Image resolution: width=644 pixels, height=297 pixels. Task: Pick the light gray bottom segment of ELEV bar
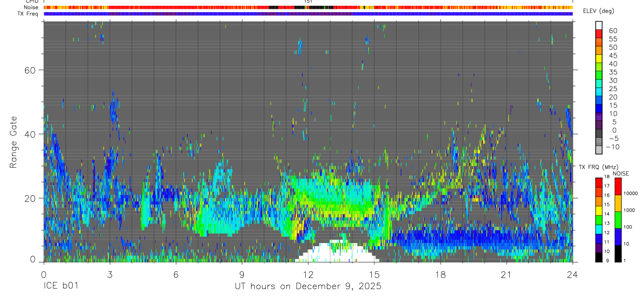point(599,151)
